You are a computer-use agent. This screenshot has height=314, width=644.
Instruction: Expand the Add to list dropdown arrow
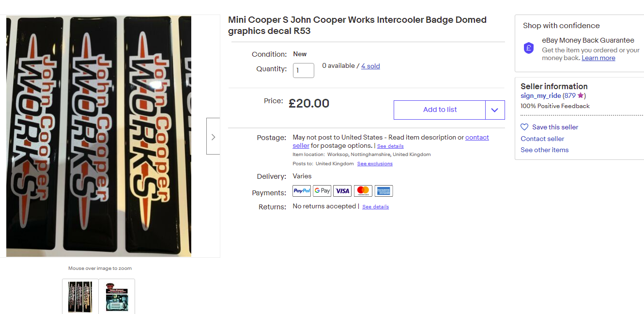495,110
